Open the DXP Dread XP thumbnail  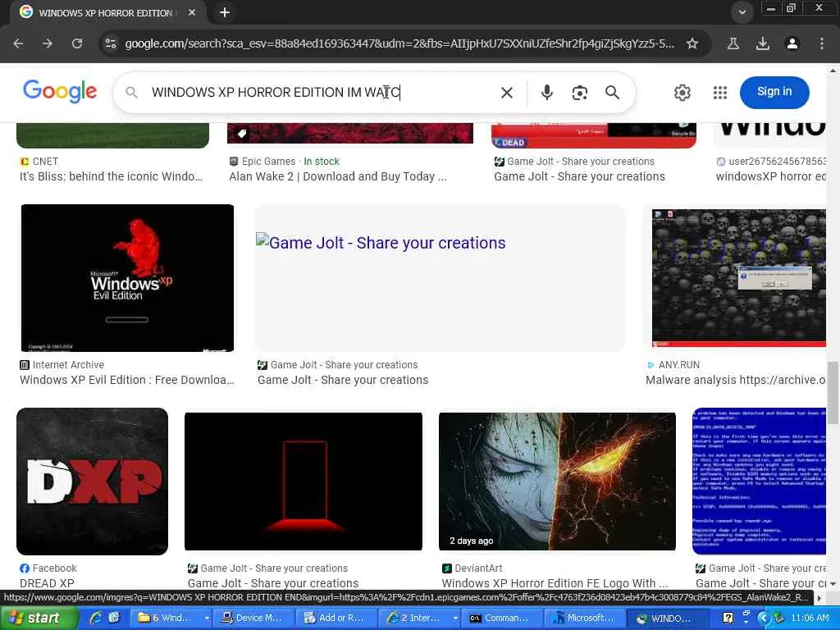point(92,481)
